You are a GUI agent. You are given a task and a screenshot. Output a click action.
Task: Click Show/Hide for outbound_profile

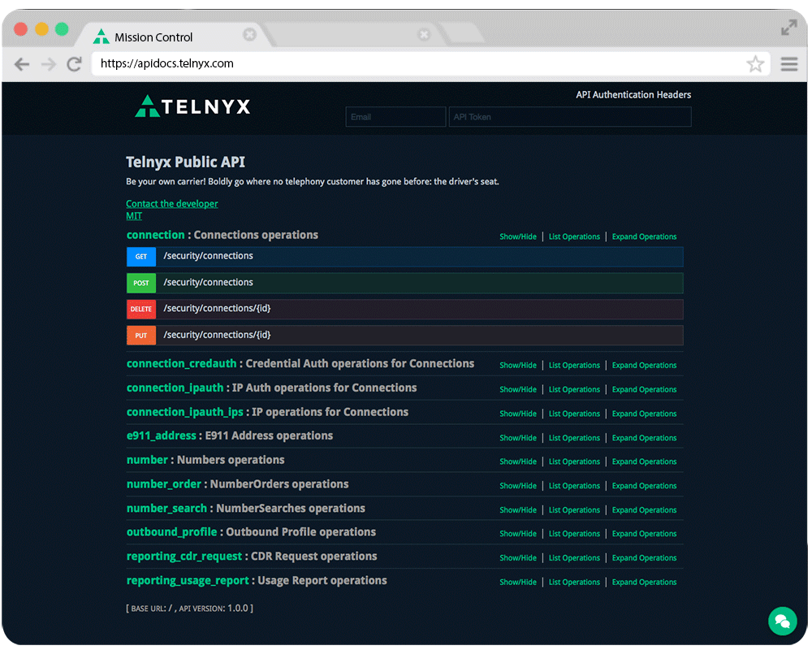518,534
